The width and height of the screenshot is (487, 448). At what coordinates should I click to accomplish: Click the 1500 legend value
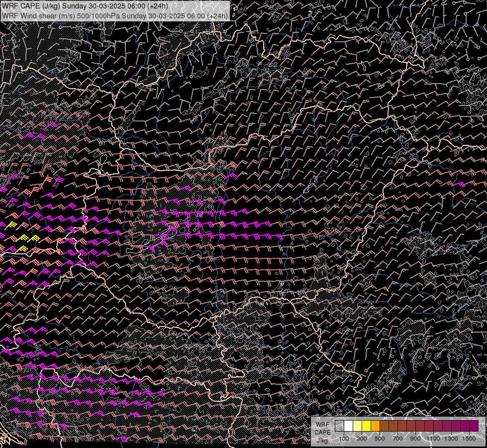469,439
